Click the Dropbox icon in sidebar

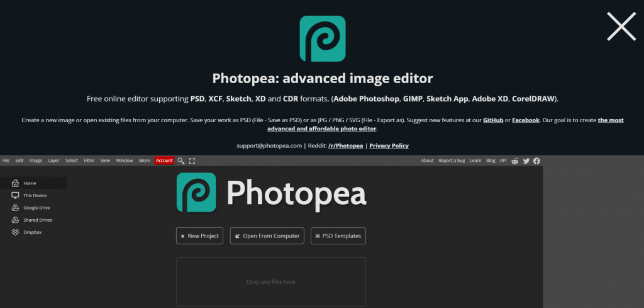coord(15,232)
